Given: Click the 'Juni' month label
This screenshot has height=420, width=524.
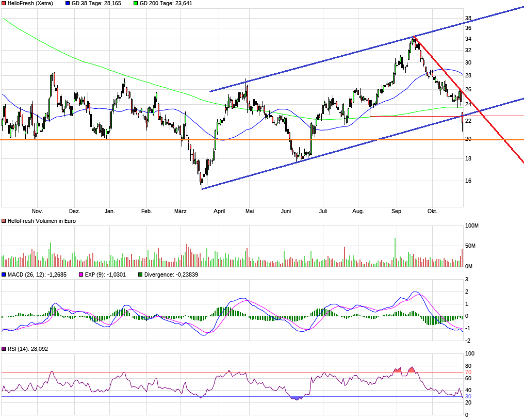Looking at the screenshot, I should coord(286,212).
